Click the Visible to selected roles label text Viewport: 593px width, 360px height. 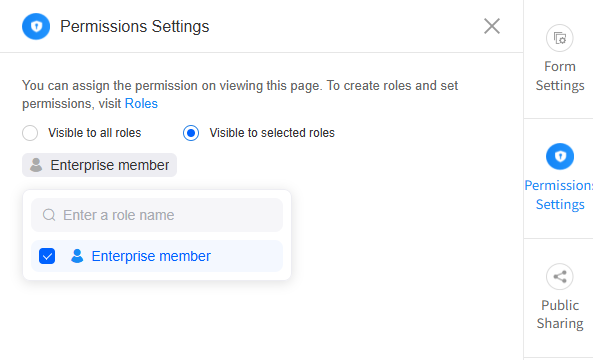[x=272, y=133]
